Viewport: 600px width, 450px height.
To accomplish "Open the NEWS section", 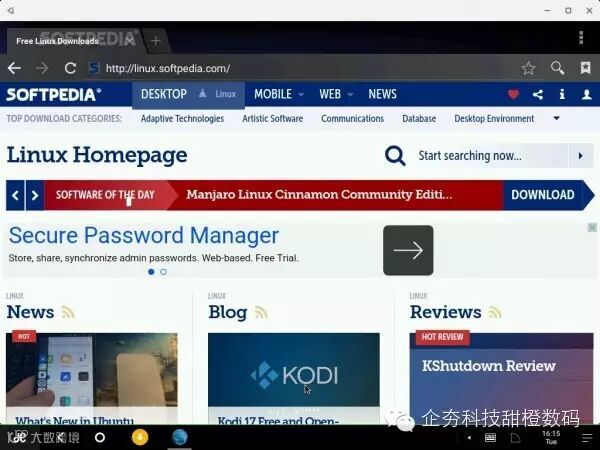I will pyautogui.click(x=382, y=94).
